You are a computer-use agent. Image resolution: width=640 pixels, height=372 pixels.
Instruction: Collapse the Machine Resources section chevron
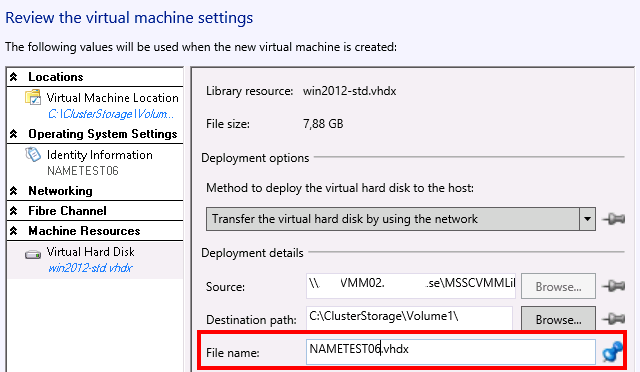pyautogui.click(x=13, y=231)
